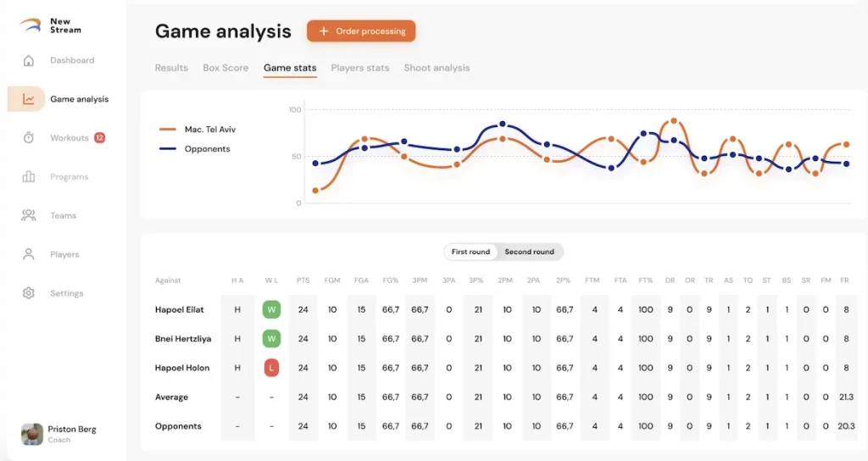Click the Players person icon

(x=29, y=254)
